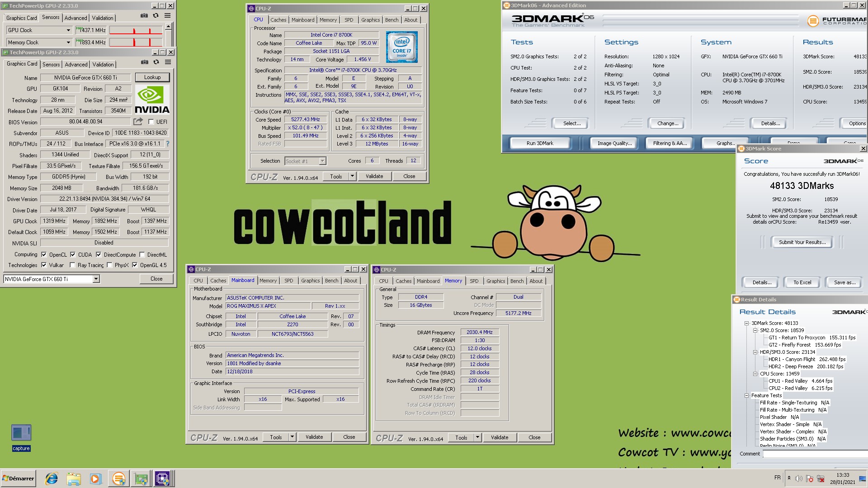Toggle the UEFI checkbox in GPU-Z
This screenshot has height=488, width=868.
click(151, 122)
